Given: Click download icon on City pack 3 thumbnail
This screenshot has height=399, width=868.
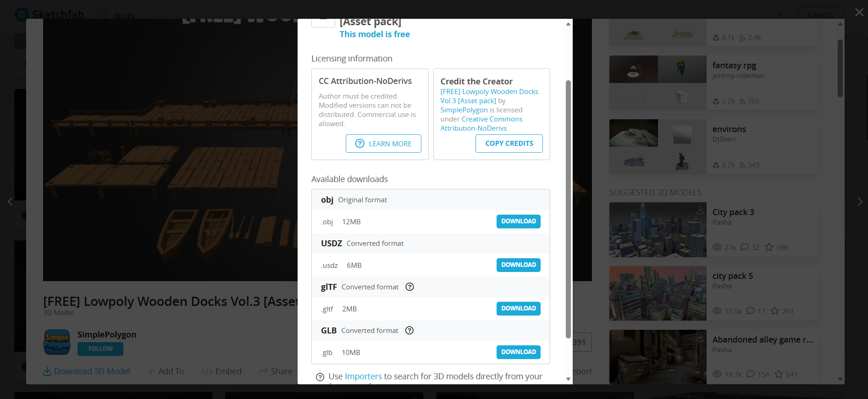Looking at the screenshot, I should point(700,210).
